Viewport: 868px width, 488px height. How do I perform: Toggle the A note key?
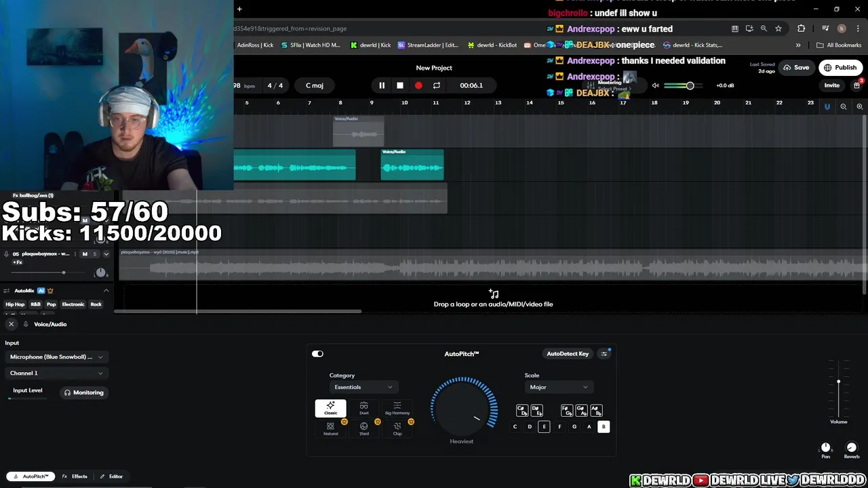click(589, 427)
